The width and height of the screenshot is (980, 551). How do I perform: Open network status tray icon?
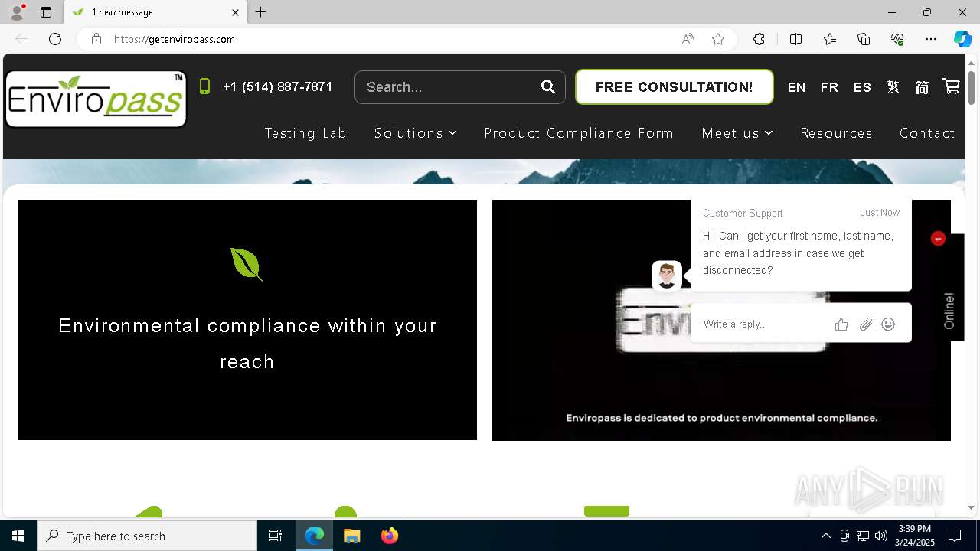[x=863, y=536]
